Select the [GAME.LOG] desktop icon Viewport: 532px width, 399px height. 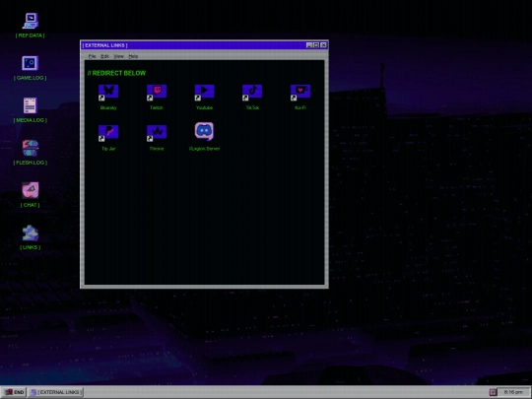point(31,63)
